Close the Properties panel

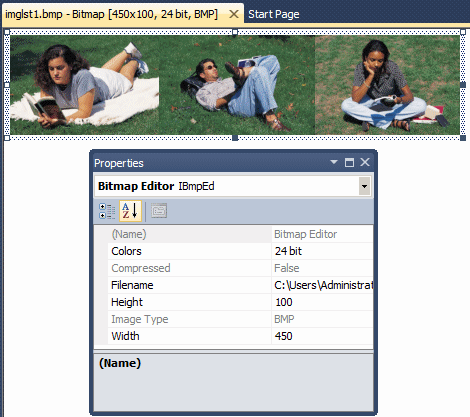point(365,162)
